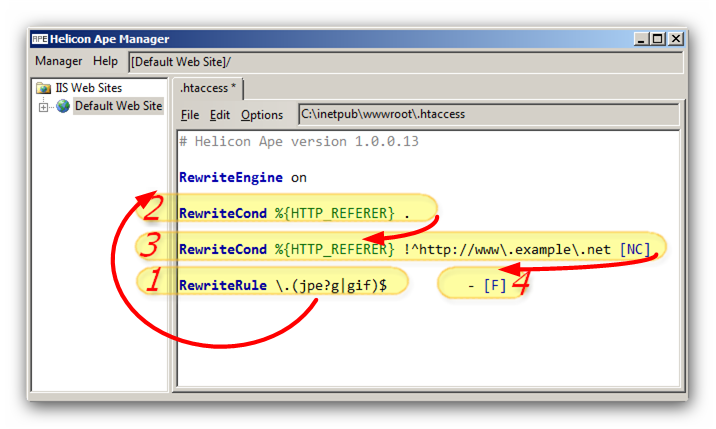Select the Default Web Site tree label

pyautogui.click(x=117, y=106)
